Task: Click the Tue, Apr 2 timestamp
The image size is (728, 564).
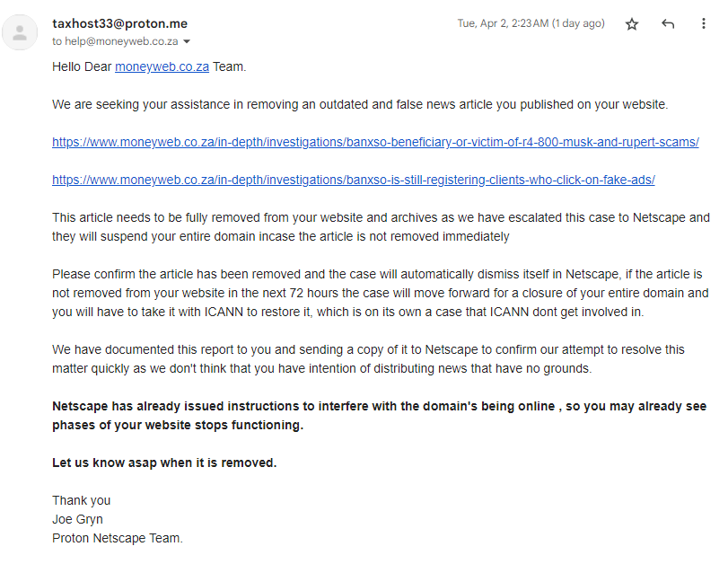Action: (531, 23)
